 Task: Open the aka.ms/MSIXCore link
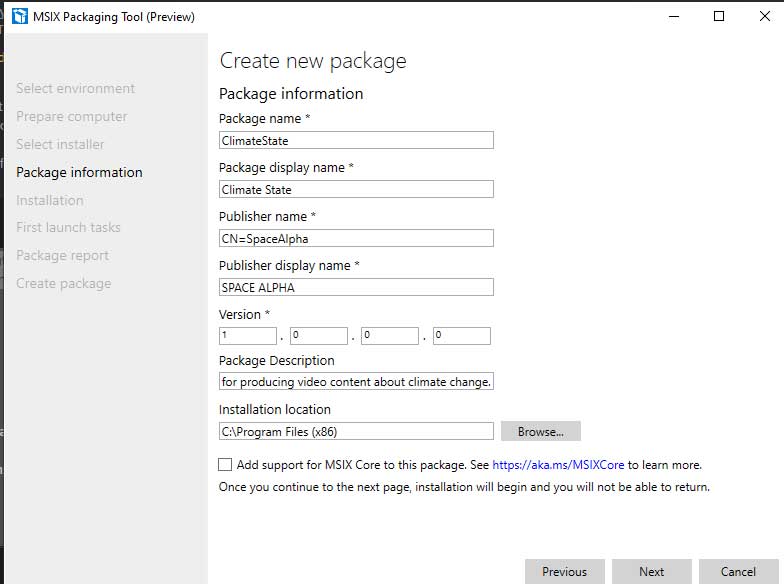556,465
